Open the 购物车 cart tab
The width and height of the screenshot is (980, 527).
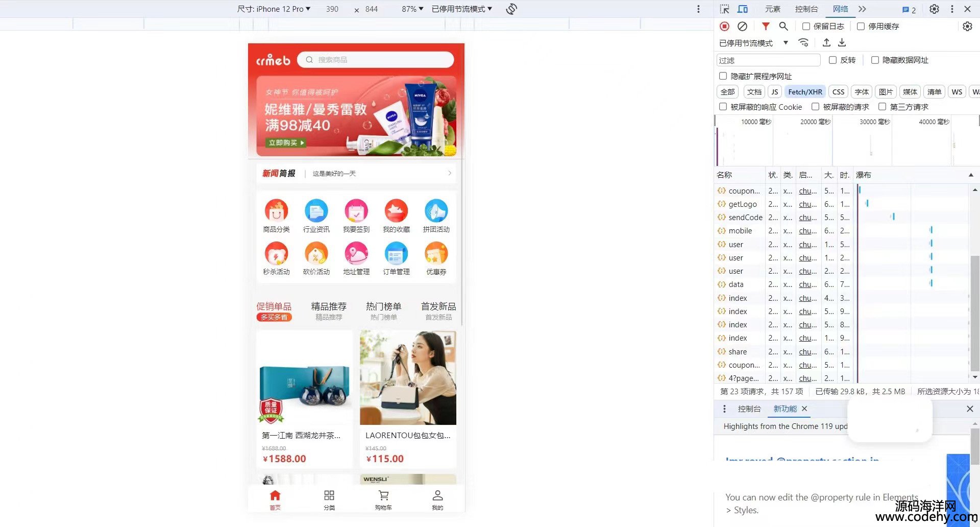tap(383, 500)
